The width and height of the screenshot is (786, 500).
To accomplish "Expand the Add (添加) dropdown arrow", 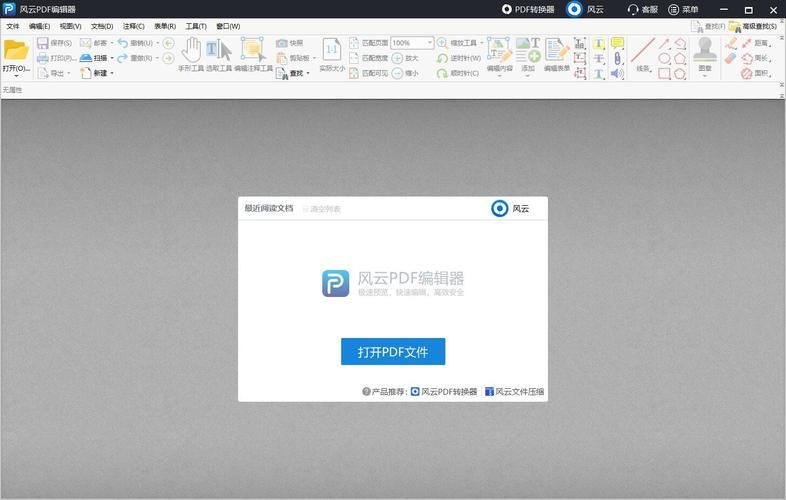I will [x=528, y=76].
